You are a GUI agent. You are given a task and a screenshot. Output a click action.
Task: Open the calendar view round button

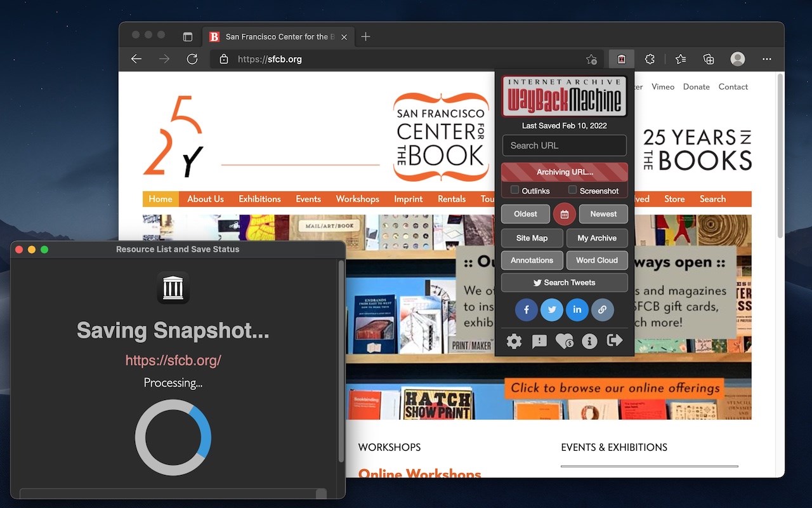565,214
